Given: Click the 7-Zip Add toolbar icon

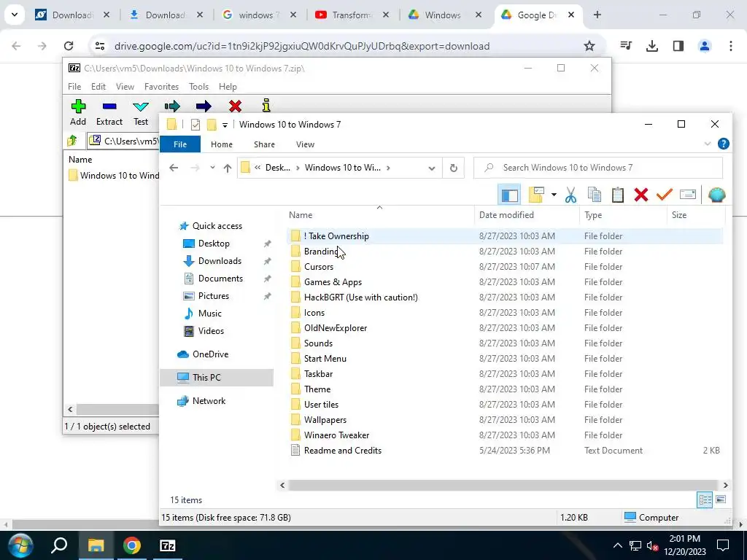Looking at the screenshot, I should coord(78,106).
